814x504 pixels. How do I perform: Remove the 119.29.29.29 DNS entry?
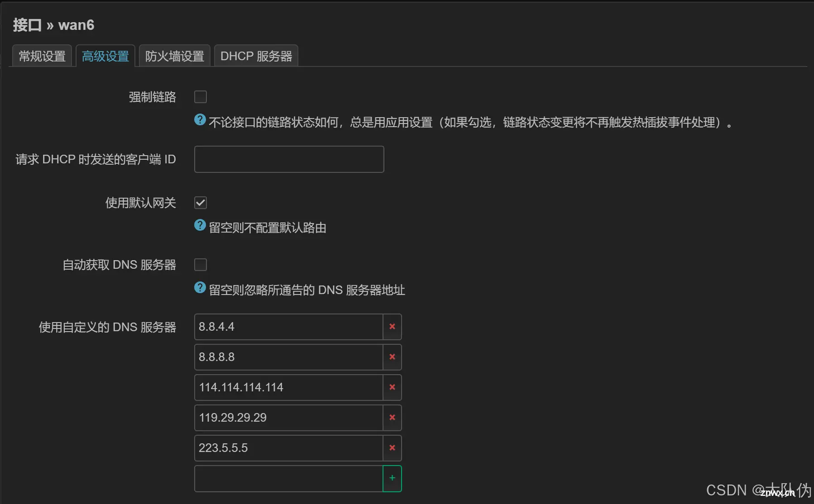[392, 418]
